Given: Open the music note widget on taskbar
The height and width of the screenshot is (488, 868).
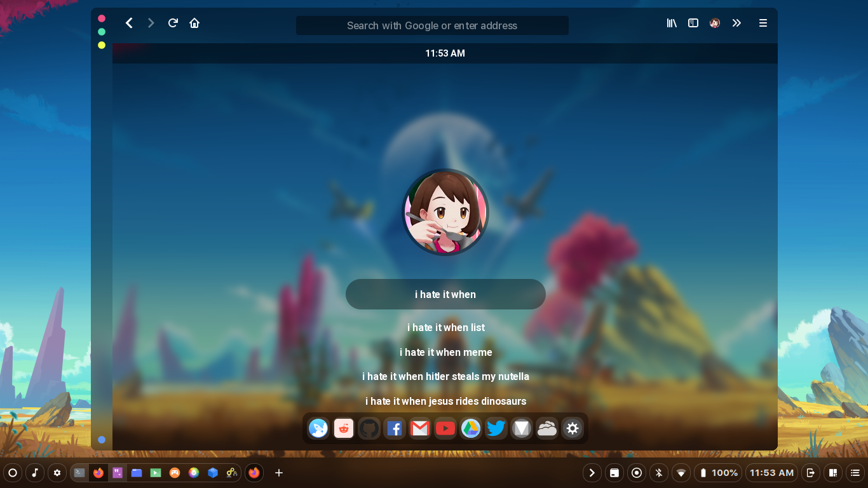Looking at the screenshot, I should pos(35,473).
